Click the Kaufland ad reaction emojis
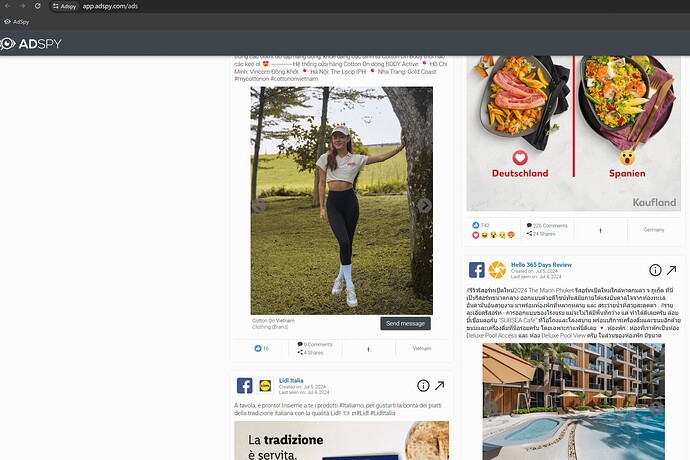690x460 pixels. (493, 235)
